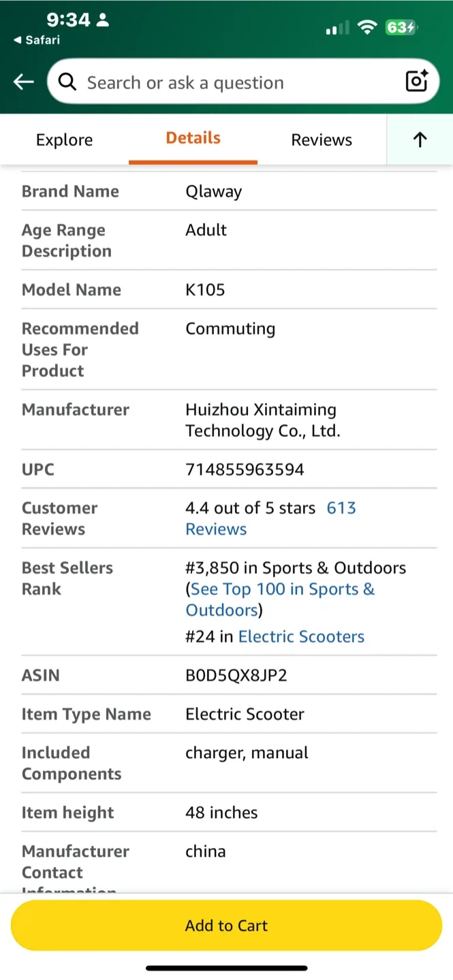The width and height of the screenshot is (453, 980).
Task: Open camera lens visual search
Action: point(416,82)
